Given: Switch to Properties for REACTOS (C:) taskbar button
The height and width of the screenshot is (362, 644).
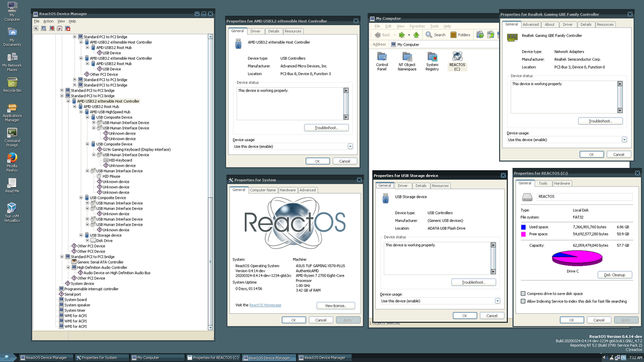Looking at the screenshot, I should [x=213, y=358].
